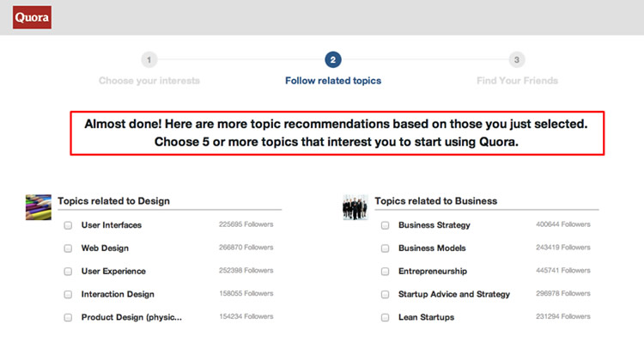Viewport: 644px width, 349px height.
Task: Select the Business Models checkbox
Action: tap(386, 248)
